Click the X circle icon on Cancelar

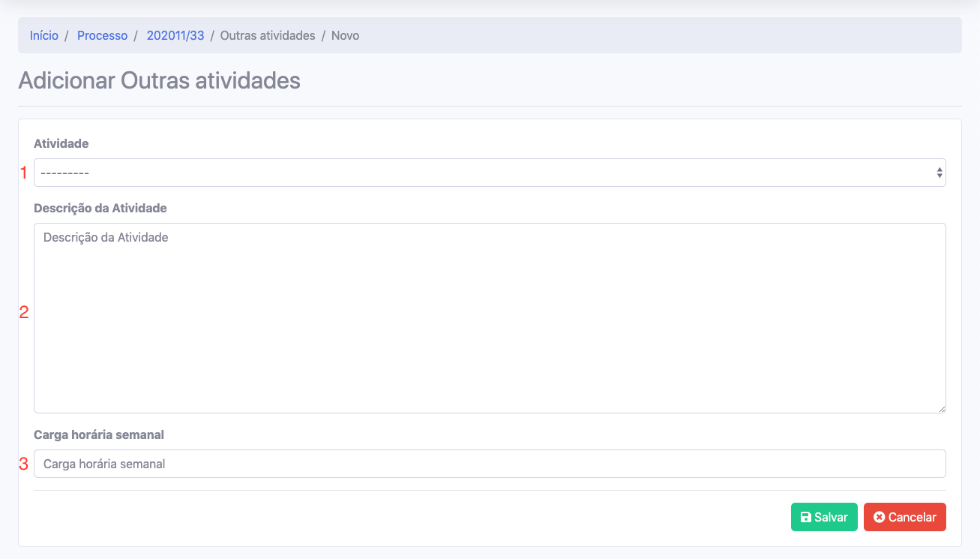tap(879, 517)
